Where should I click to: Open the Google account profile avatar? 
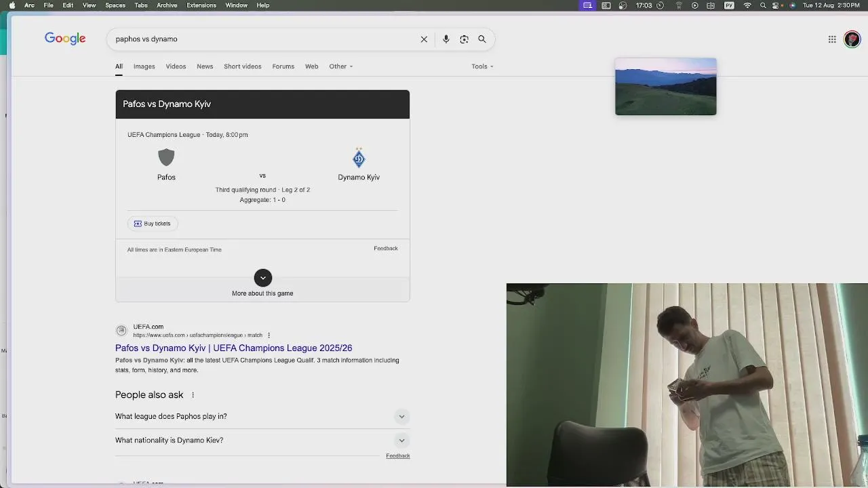[852, 39]
